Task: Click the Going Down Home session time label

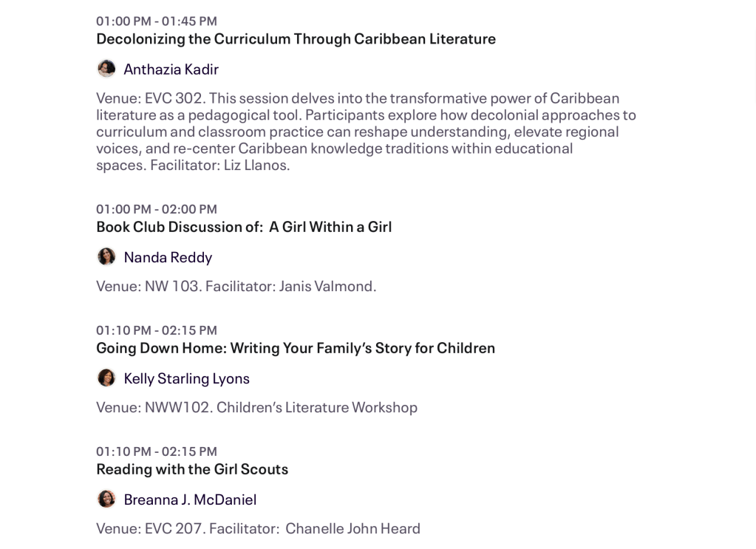Action: (x=157, y=330)
